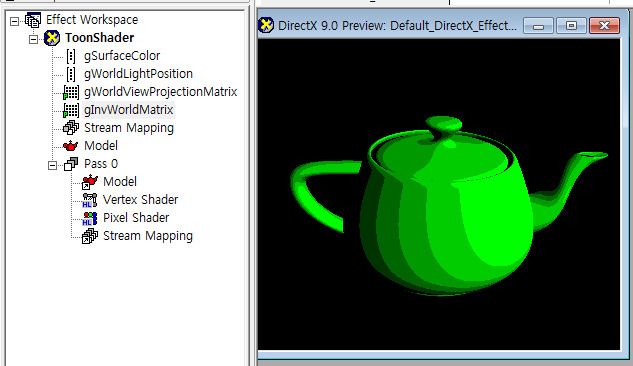Click the gSurfaceColor vector variable icon

click(71, 56)
